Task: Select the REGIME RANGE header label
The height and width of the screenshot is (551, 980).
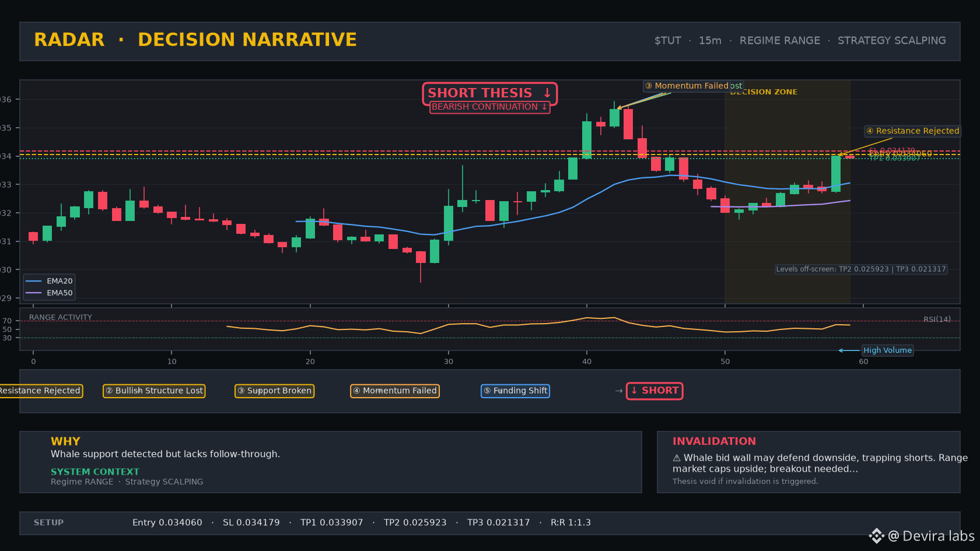Action: click(x=779, y=41)
